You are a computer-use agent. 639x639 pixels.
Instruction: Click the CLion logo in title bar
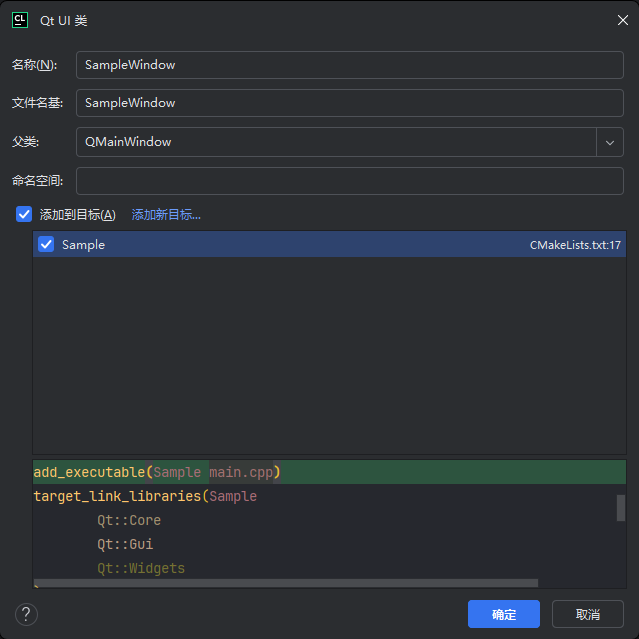click(x=19, y=20)
